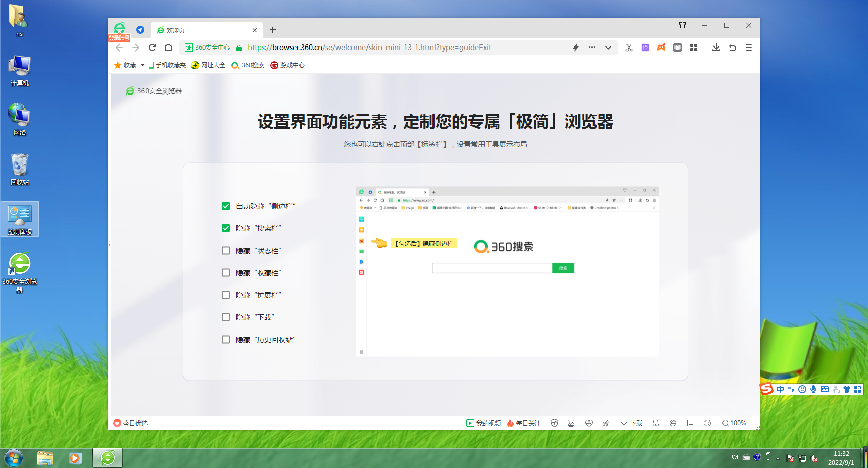This screenshot has width=868, height=468.
Task: Expand the 收藏 dropdown arrow
Action: click(x=143, y=65)
